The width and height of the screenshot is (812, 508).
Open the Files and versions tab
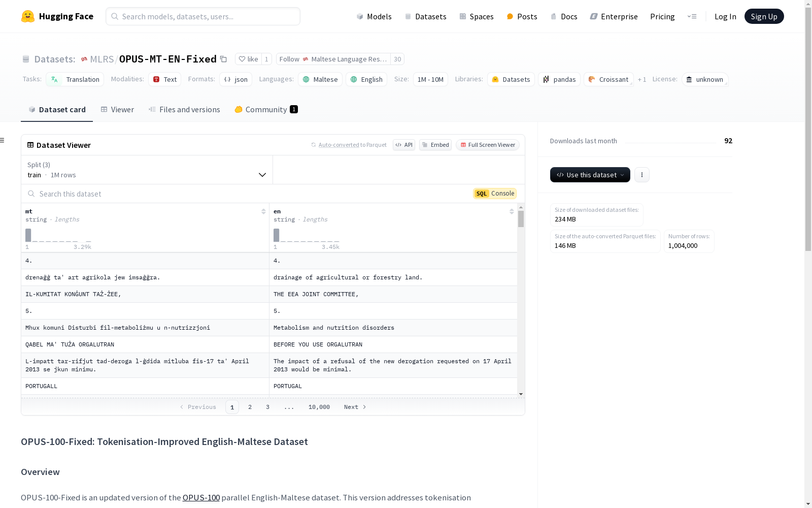(184, 110)
